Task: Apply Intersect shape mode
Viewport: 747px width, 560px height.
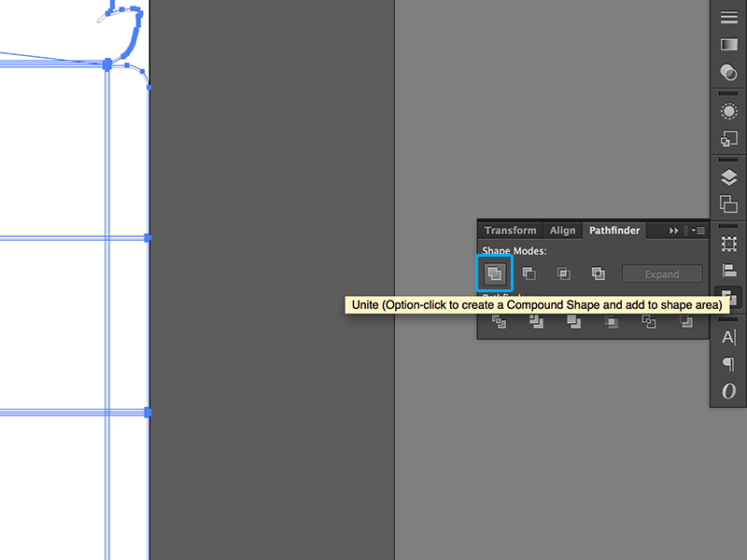Action: 564,273
